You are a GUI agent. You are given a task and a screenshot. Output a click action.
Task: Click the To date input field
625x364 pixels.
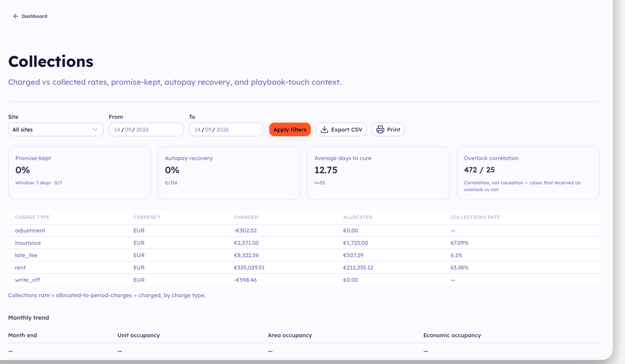tap(227, 130)
